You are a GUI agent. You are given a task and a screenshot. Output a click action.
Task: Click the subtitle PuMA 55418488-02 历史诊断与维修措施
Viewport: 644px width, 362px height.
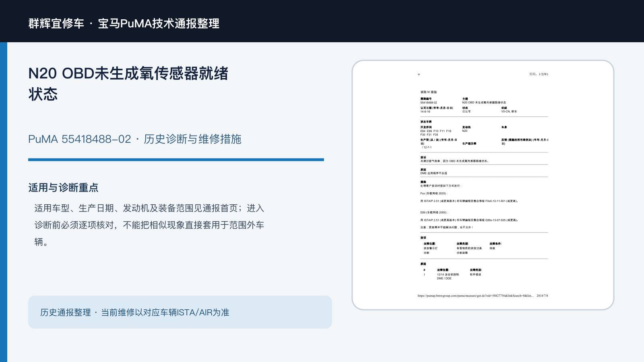pos(135,139)
